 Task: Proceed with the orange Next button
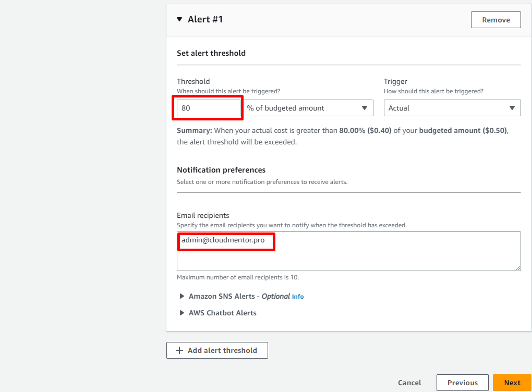coord(512,383)
